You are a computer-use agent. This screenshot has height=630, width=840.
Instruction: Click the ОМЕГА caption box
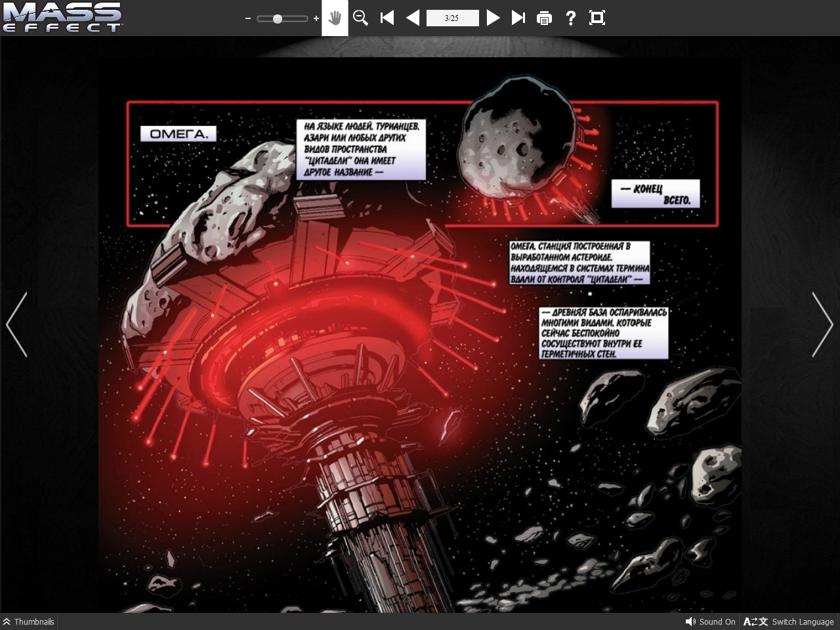178,134
